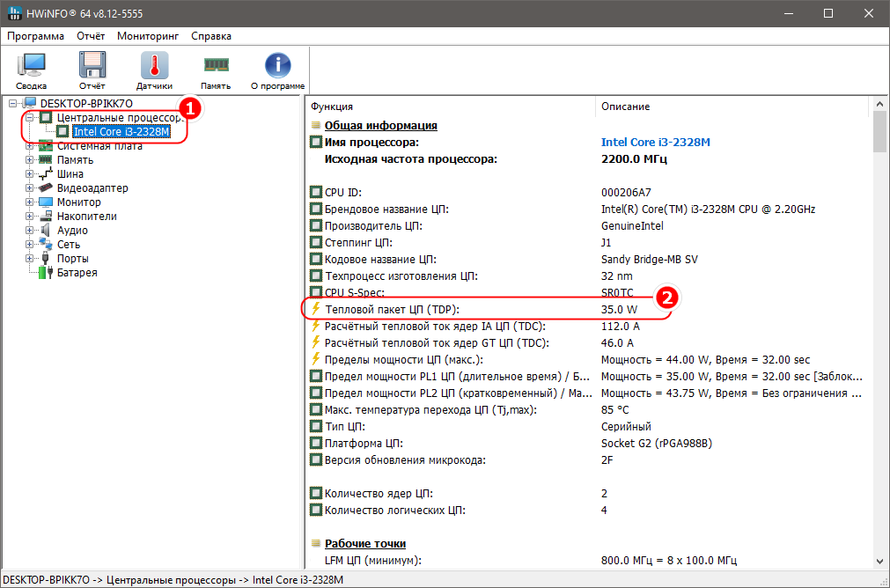Click the Аудио speaker icon in tree

(x=46, y=231)
